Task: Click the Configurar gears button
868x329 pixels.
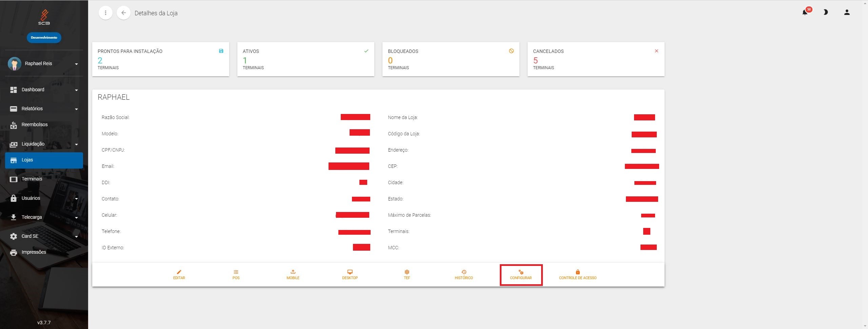Action: tap(521, 275)
